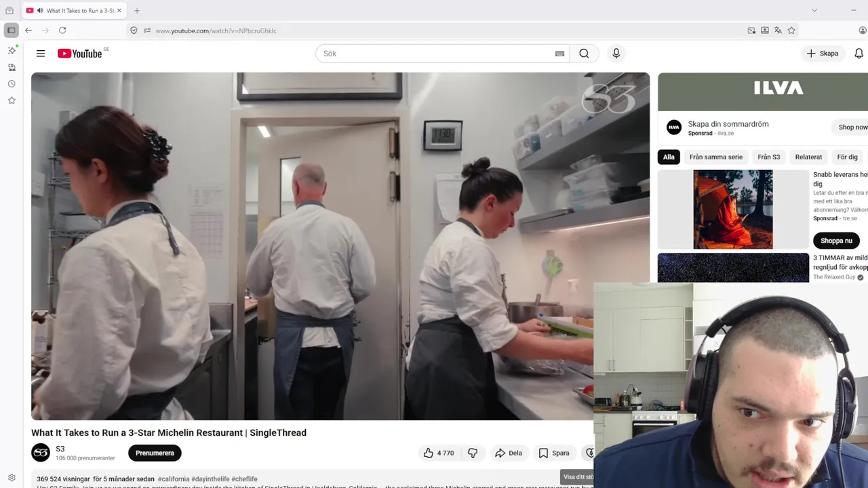Click '369 524 visningar' view count text
Image resolution: width=868 pixels, height=488 pixels.
[63, 479]
